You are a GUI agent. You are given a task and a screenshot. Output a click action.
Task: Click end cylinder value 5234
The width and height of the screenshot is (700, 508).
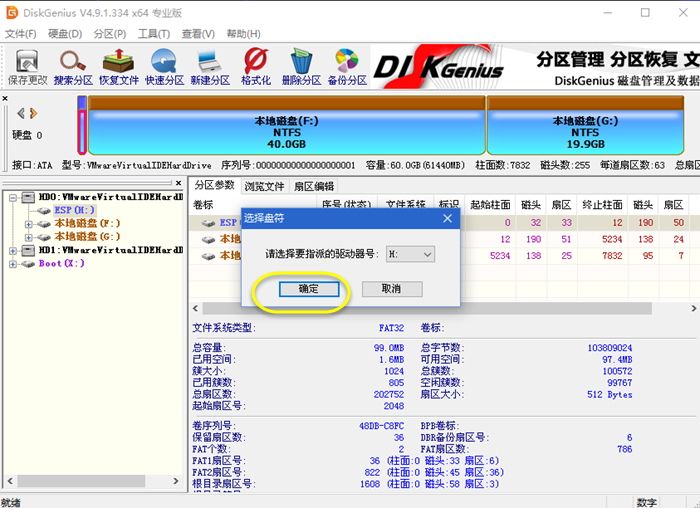click(x=612, y=239)
